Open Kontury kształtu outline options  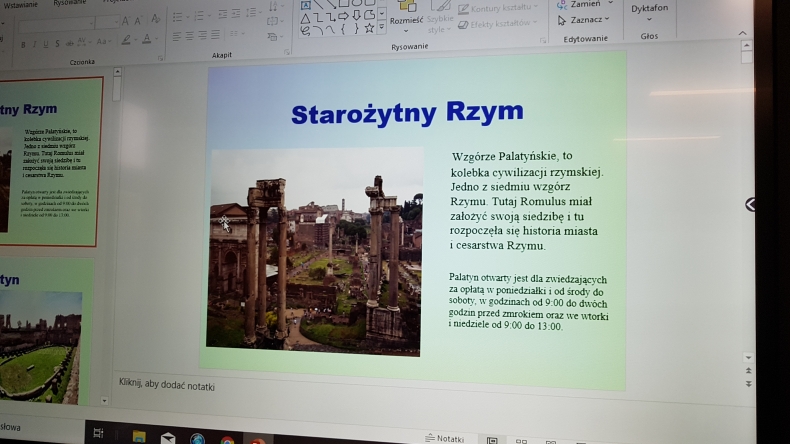pyautogui.click(x=499, y=8)
